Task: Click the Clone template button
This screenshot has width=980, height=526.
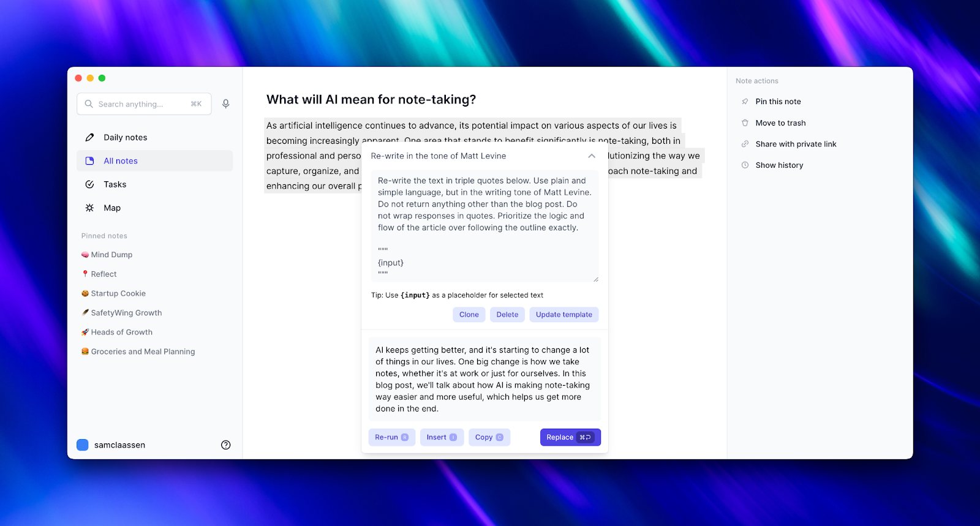Action: pyautogui.click(x=469, y=315)
